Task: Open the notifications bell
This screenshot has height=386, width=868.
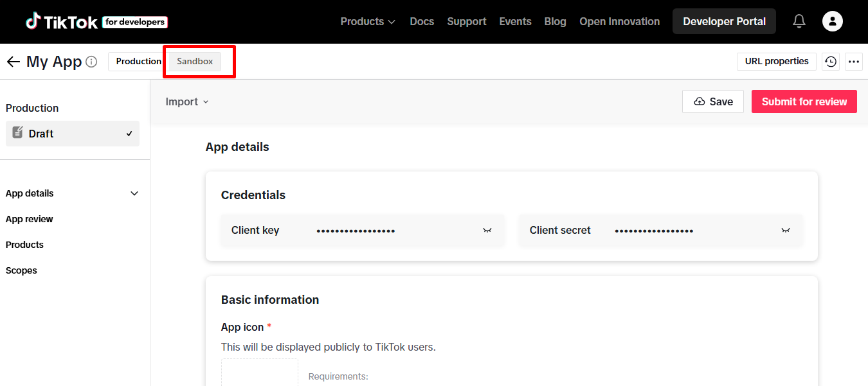Action: [x=799, y=21]
